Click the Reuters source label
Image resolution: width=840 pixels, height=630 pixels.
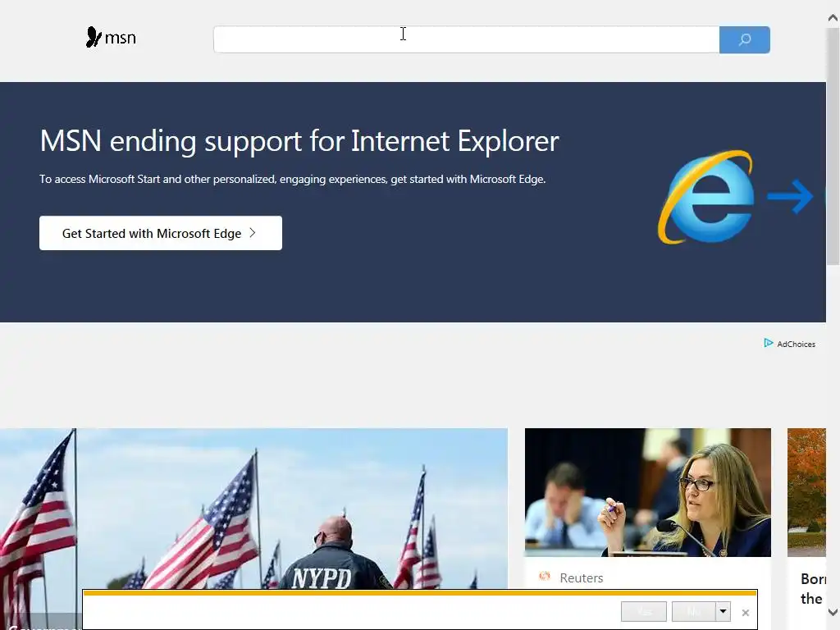[582, 577]
